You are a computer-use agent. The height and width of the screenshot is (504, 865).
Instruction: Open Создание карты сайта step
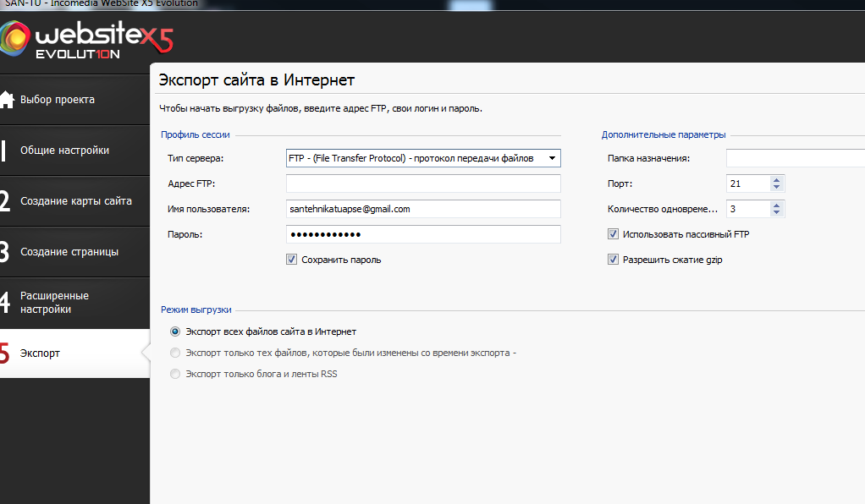(74, 201)
